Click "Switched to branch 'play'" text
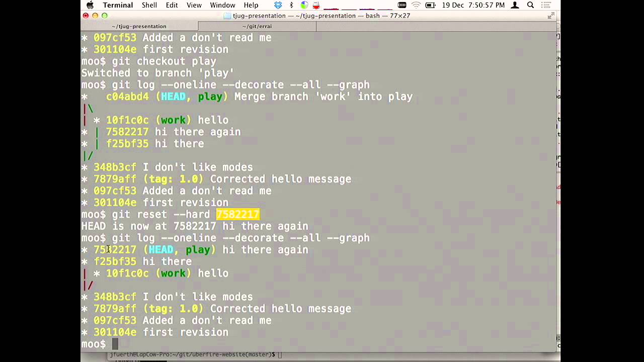This screenshot has height=362, width=644. pos(157,73)
